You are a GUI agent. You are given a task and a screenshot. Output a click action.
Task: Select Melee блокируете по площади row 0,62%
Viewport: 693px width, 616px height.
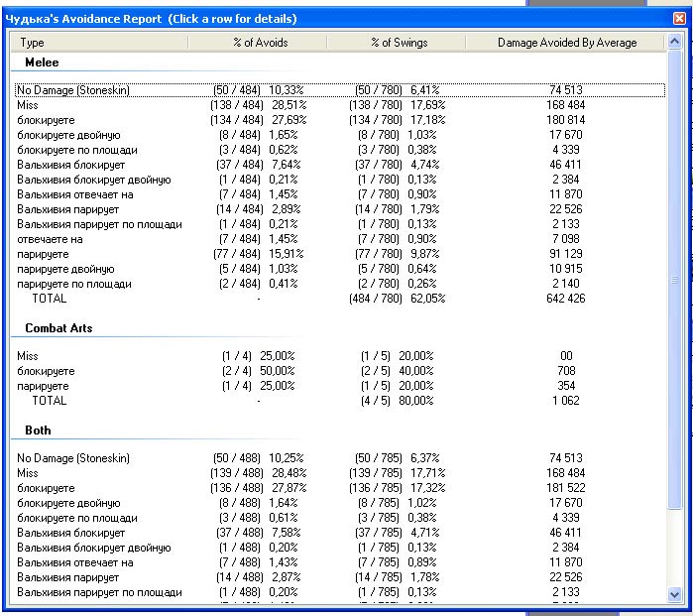[x=339, y=150]
